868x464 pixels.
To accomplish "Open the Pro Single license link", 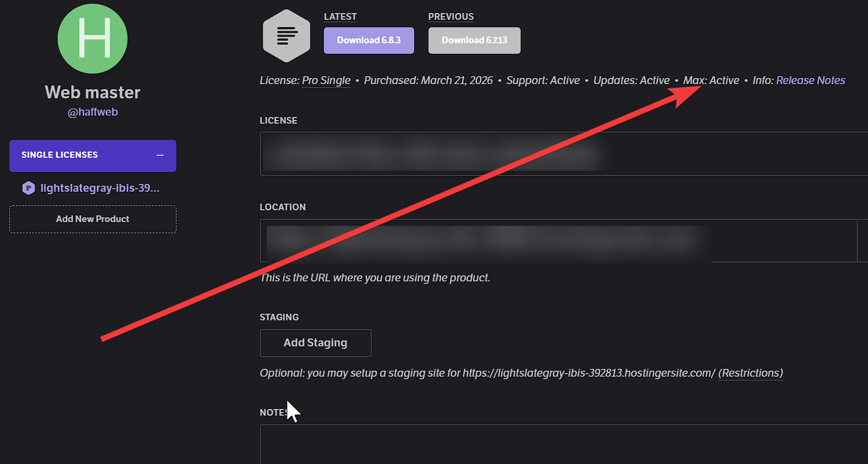I will tap(326, 80).
